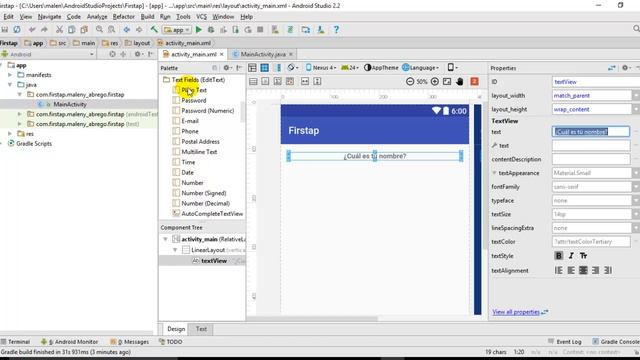The height and width of the screenshot is (360, 640).
Task: Click the Undo arrow icon
Action: click(x=32, y=30)
